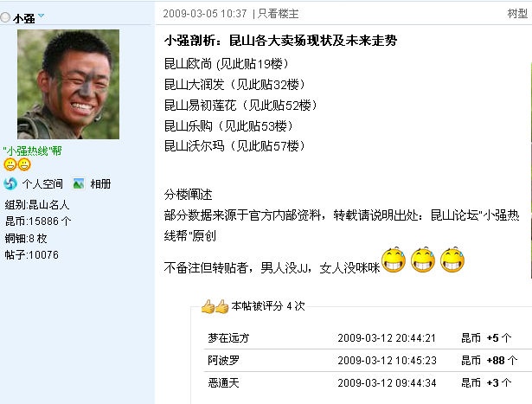Open the 相册 album link
532x404 pixels.
[x=100, y=184]
